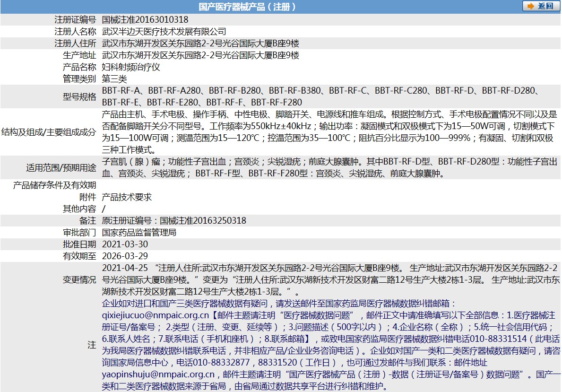Click email address yaopinshuju@nmpaic.org.cn
The height and width of the screenshot is (392, 562).
(x=158, y=375)
